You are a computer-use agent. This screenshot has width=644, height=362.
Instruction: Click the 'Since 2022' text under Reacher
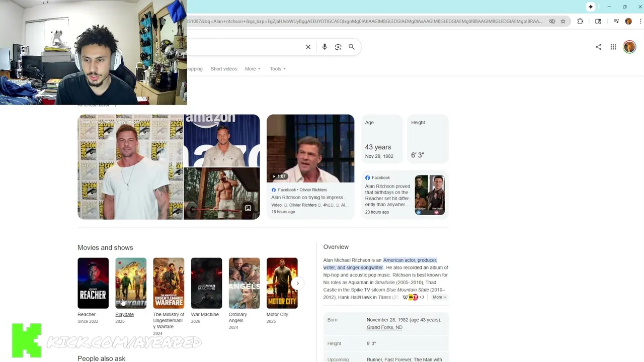[x=88, y=321]
